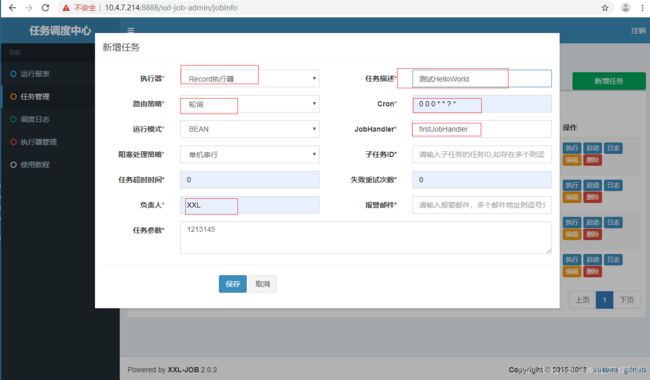The height and width of the screenshot is (380, 650).
Task: Click the Cron expression field
Action: pyautogui.click(x=482, y=104)
